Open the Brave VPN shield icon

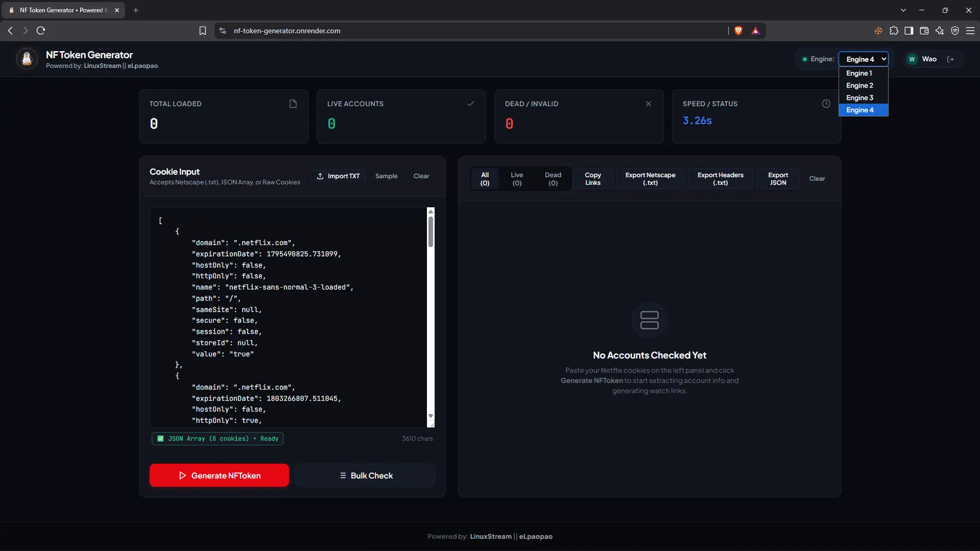pos(955,31)
